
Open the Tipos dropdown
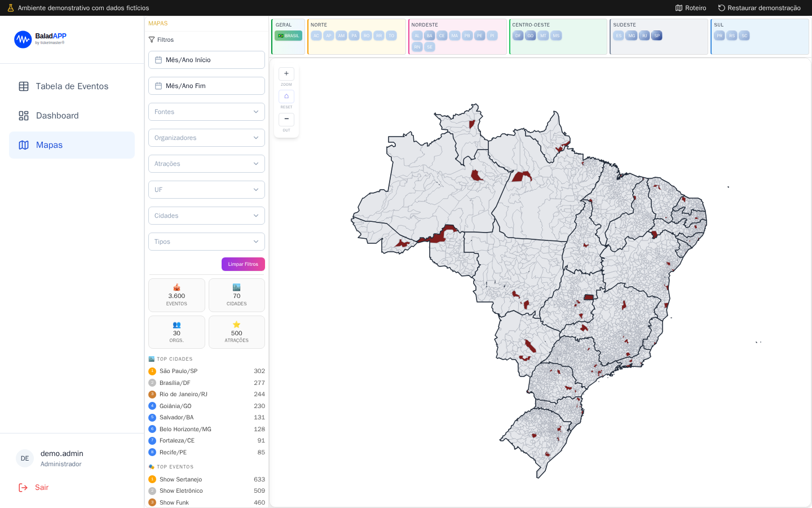pos(206,242)
